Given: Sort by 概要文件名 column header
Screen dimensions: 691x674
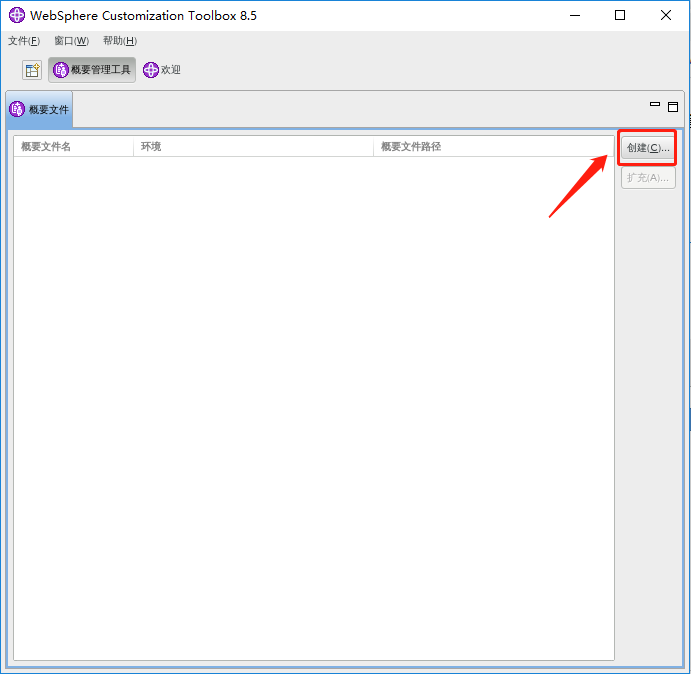Looking at the screenshot, I should 74,146.
